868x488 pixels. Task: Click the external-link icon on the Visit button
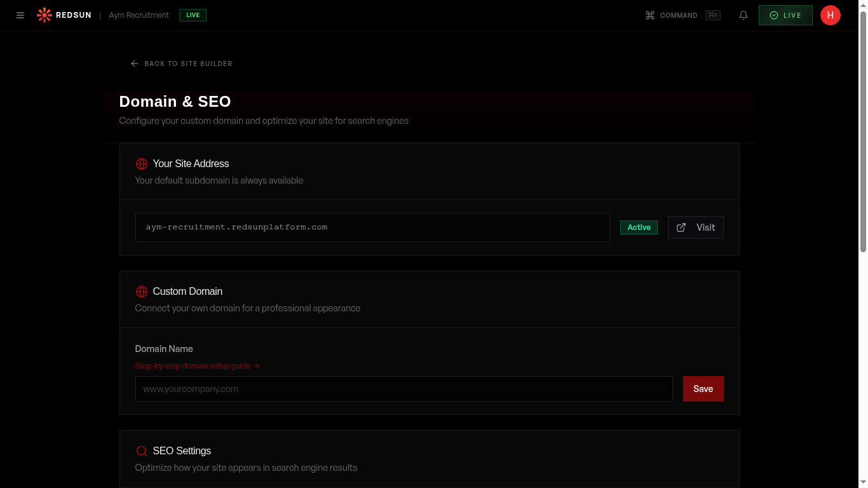pyautogui.click(x=681, y=227)
